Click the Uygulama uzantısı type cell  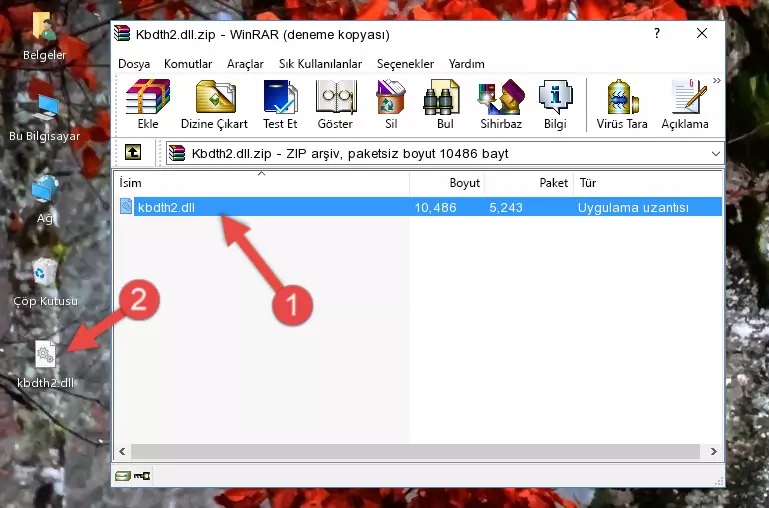pos(633,207)
